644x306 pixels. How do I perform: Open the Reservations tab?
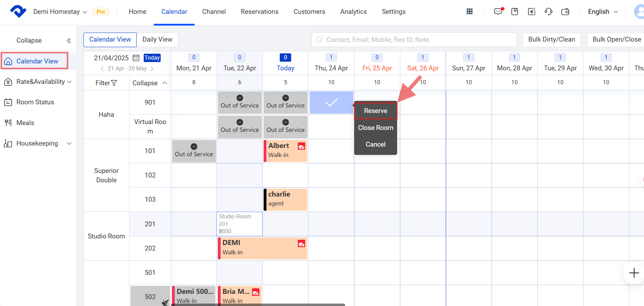(x=259, y=11)
